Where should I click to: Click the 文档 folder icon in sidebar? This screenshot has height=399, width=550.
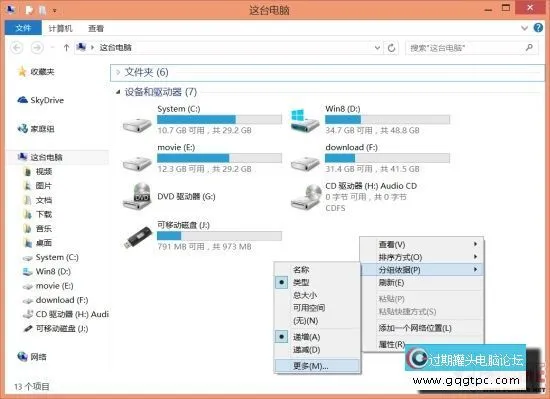click(x=28, y=200)
